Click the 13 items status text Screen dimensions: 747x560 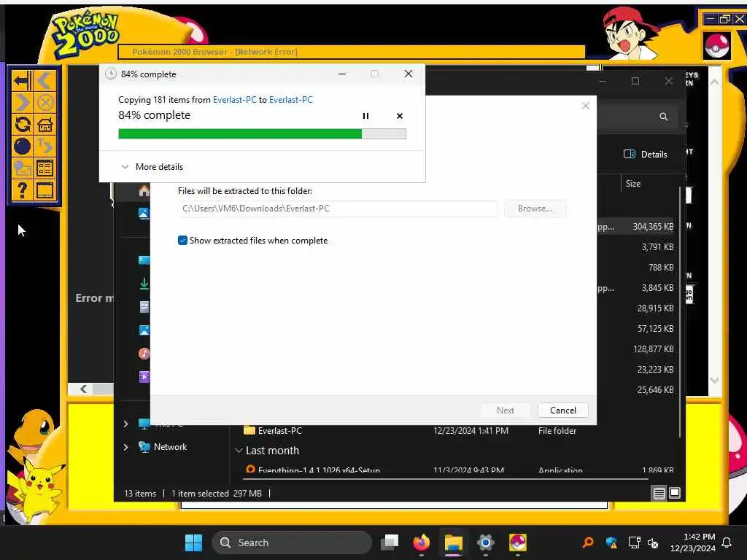tap(140, 494)
